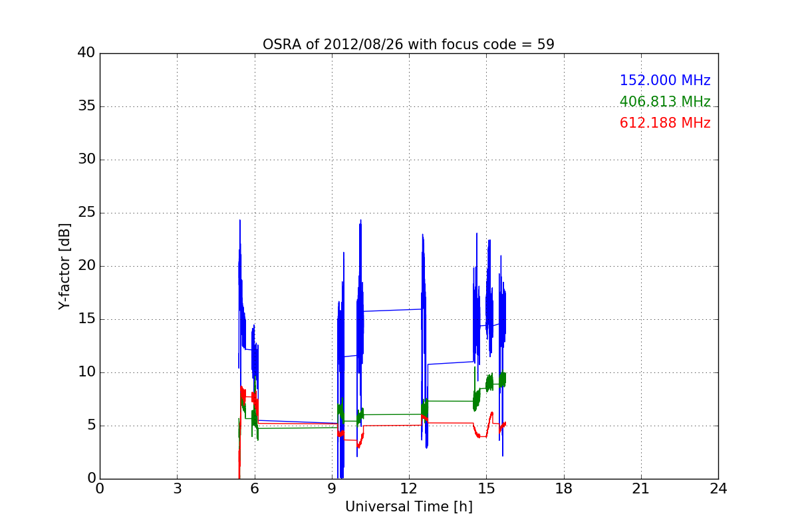Click the y-axis tick label 10

point(86,372)
